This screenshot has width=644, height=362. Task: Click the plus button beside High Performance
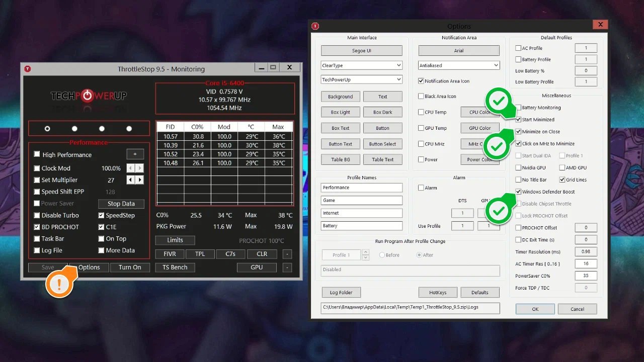coord(135,154)
